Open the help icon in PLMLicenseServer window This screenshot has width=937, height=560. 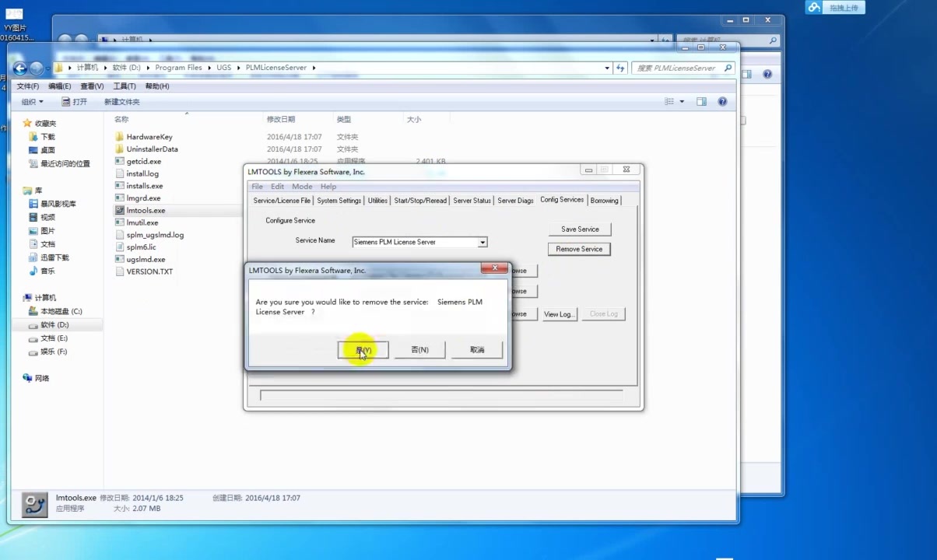point(722,102)
